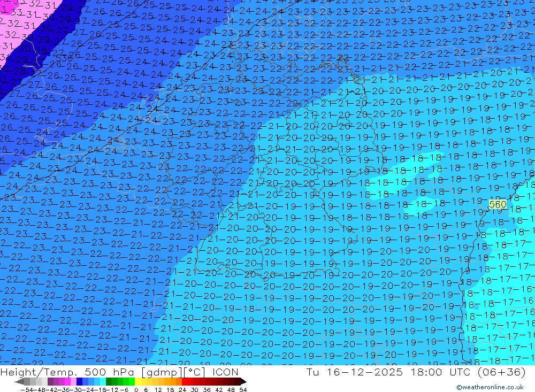The width and height of the screenshot is (535, 392).
Task: Click the (06+36) forecast run label
Action: tap(501, 372)
